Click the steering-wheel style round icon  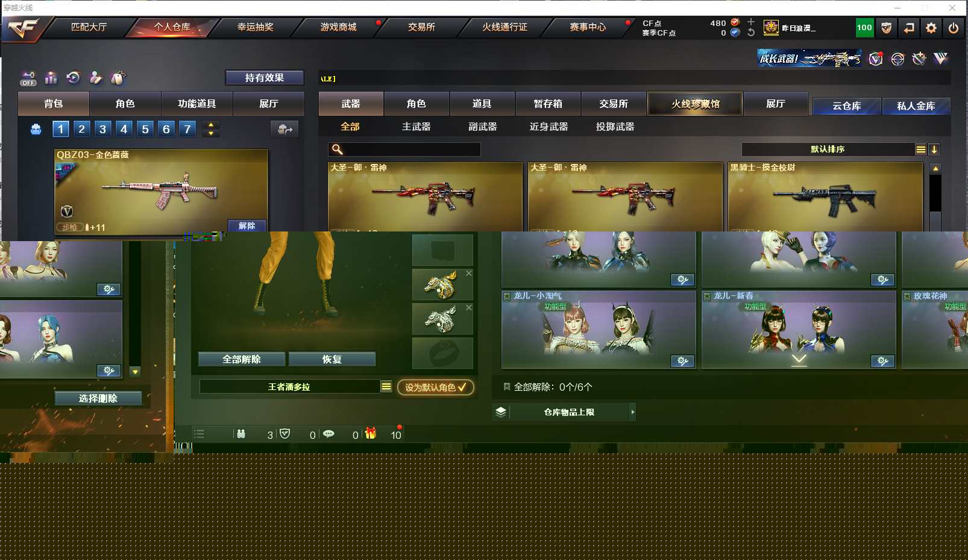coord(897,59)
